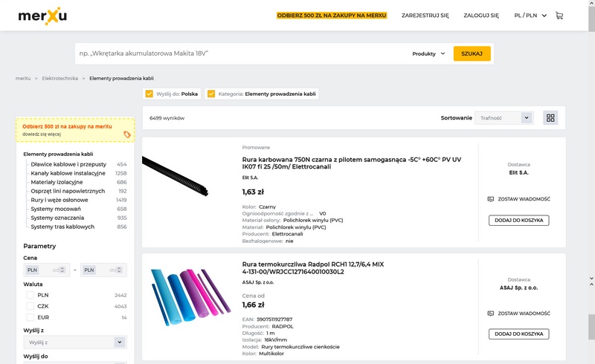Click supplier name Elit S.A. under Dostawca
The image size is (595, 364).
pyautogui.click(x=518, y=172)
